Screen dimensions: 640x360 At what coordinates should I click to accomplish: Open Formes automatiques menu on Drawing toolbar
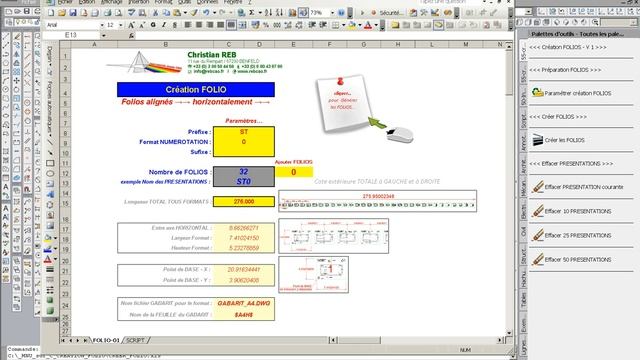coord(50,109)
